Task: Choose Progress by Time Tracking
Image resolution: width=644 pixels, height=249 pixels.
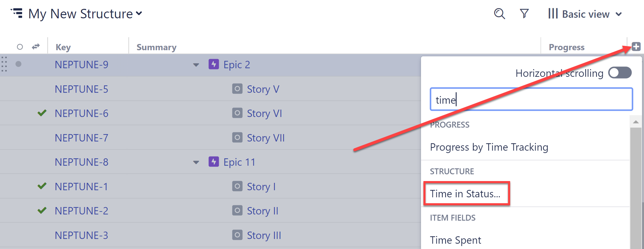Action: coord(489,147)
